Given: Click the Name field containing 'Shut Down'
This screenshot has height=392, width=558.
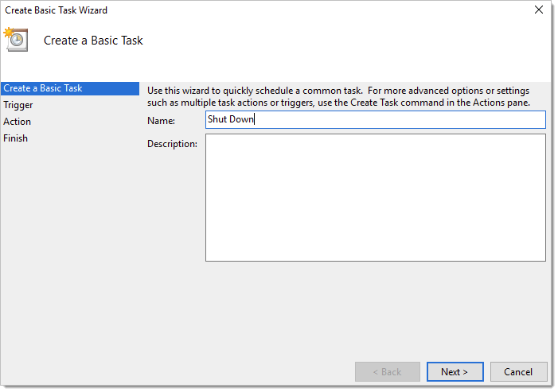Looking at the screenshot, I should coord(375,119).
